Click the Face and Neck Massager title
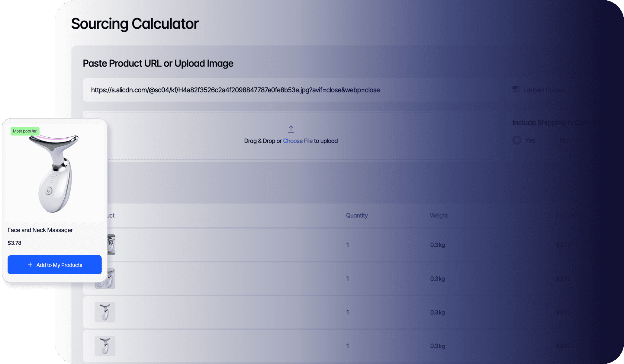The image size is (624, 364). pyautogui.click(x=40, y=230)
